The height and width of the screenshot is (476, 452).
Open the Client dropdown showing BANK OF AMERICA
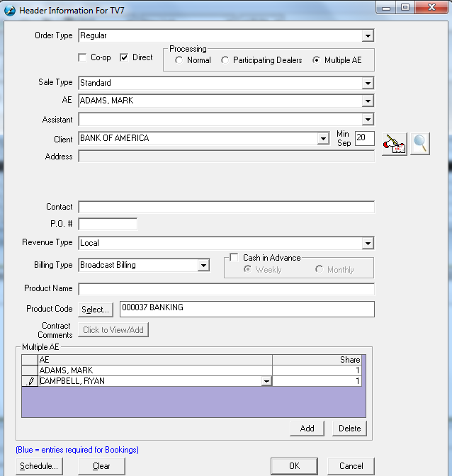click(x=323, y=138)
